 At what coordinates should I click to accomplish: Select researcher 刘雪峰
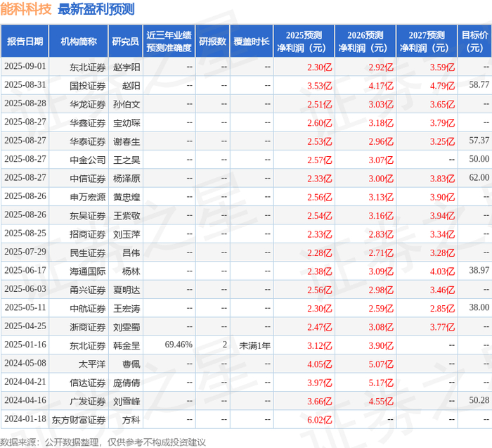[x=127, y=401]
